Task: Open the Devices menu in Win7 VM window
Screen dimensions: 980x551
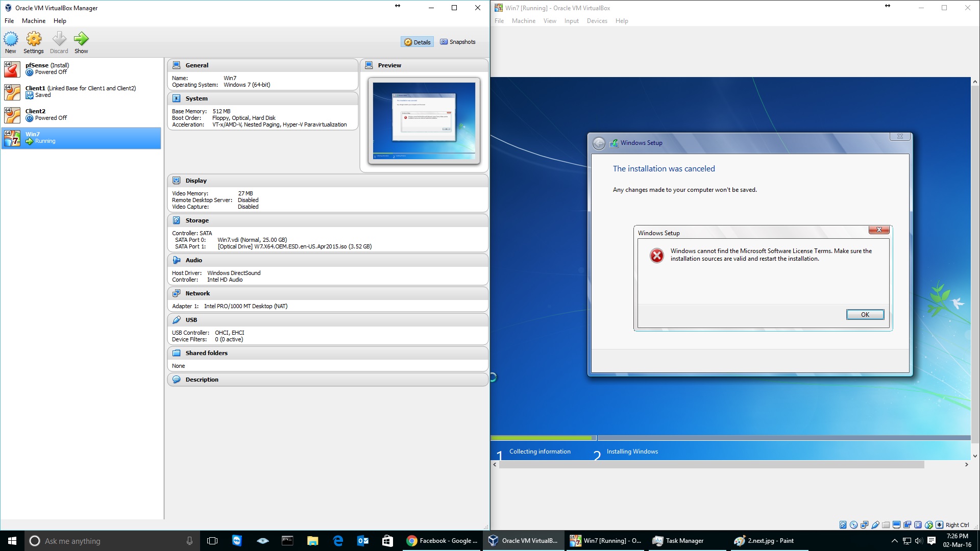Action: (x=597, y=21)
